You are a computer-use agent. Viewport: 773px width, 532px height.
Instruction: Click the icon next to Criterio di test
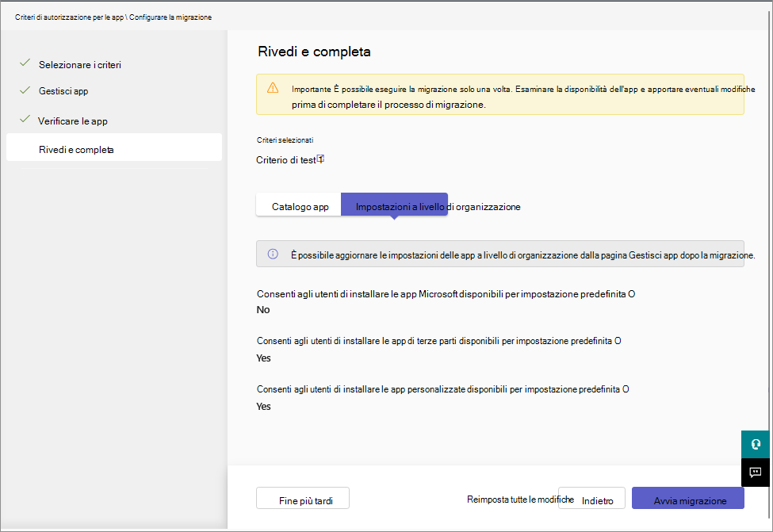tap(320, 159)
